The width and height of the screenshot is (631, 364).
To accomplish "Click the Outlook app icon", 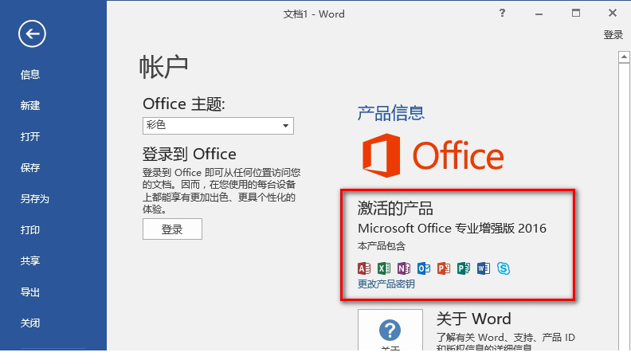I will coord(424,268).
